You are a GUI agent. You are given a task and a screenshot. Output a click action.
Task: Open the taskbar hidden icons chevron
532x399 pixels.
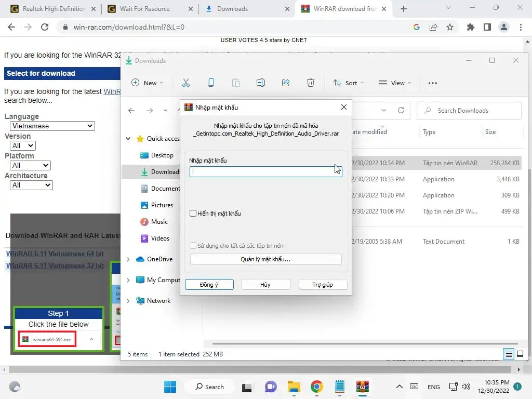coord(400,387)
